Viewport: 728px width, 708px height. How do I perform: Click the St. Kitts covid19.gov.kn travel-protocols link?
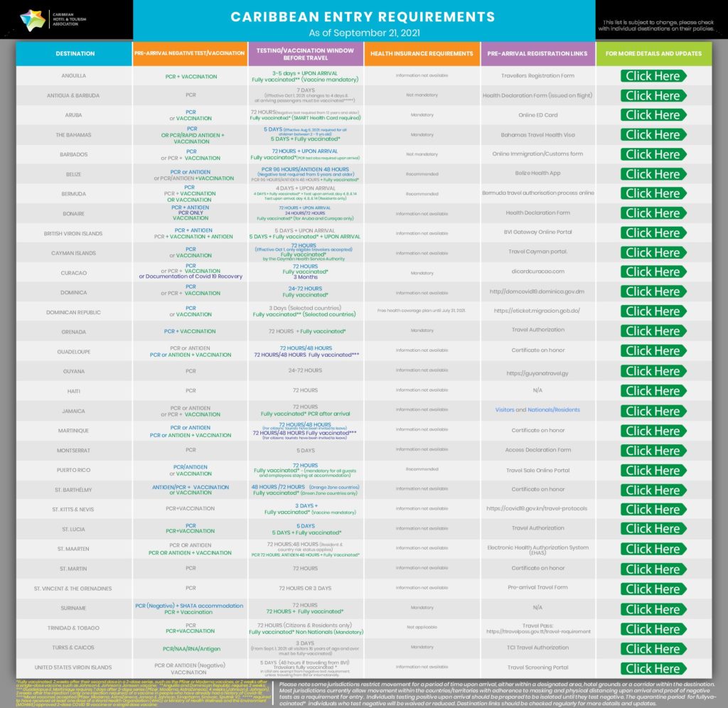[x=537, y=509]
